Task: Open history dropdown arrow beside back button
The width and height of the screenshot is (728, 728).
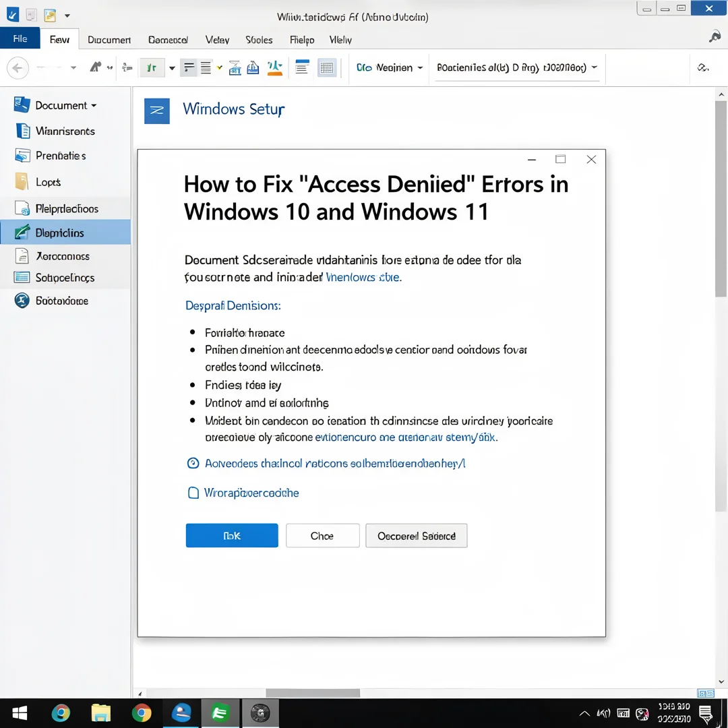Action: pos(73,68)
